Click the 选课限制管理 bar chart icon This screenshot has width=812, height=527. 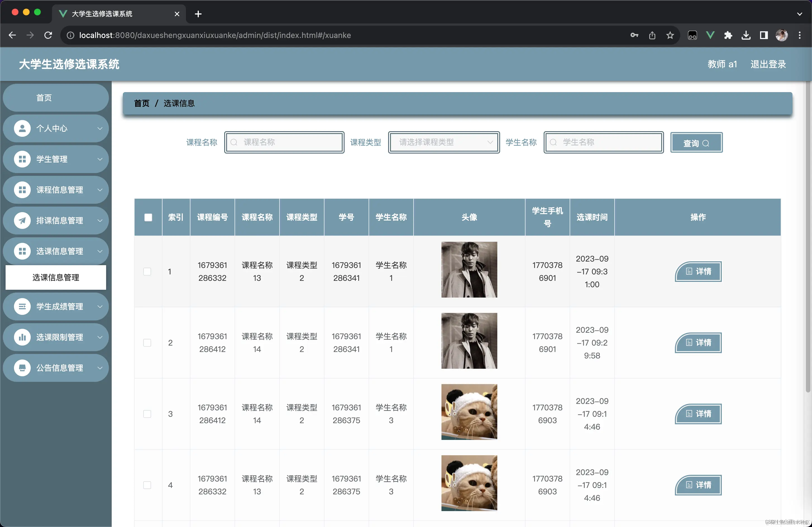click(x=22, y=337)
